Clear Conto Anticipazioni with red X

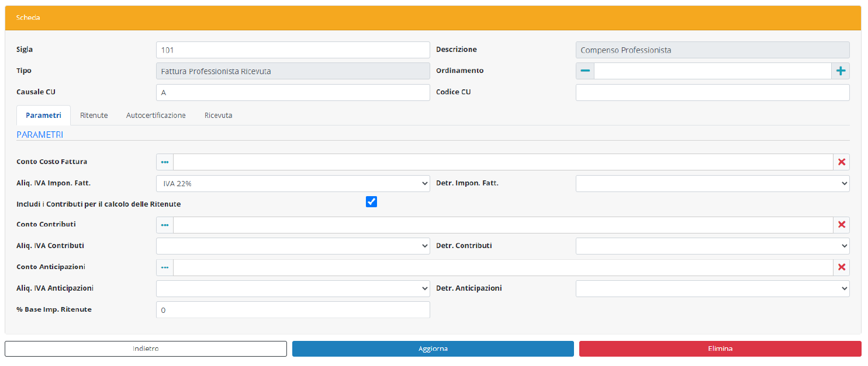841,267
